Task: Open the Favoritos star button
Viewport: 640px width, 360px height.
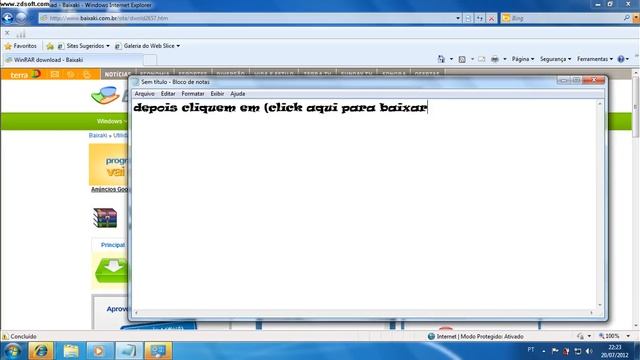Action: pyautogui.click(x=20, y=46)
